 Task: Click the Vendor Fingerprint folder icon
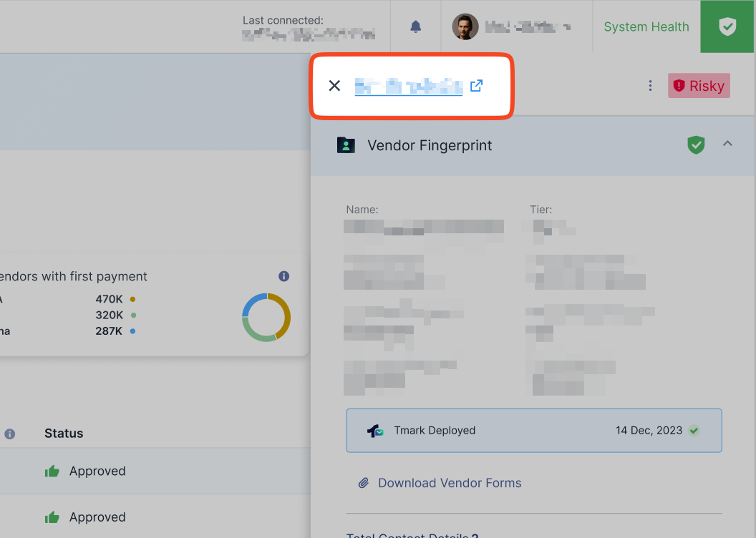click(x=346, y=145)
